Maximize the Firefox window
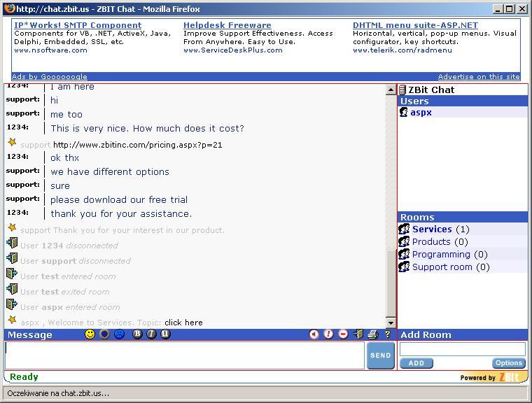532x403 pixels. point(510,9)
